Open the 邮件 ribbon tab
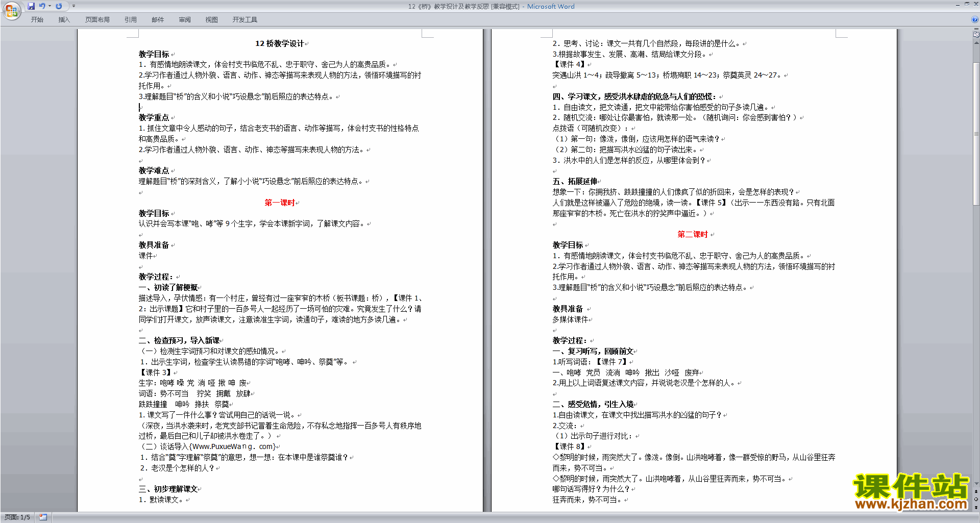 coord(158,20)
